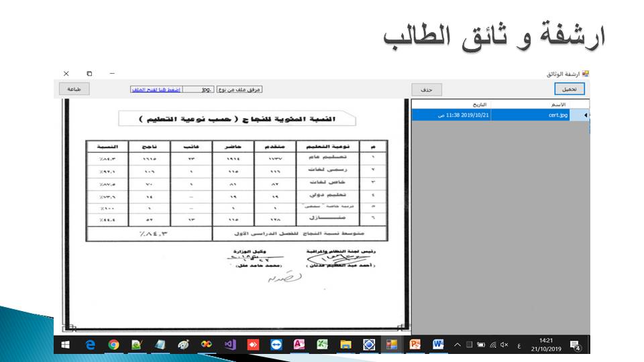Open the Windows Start menu

(66, 345)
